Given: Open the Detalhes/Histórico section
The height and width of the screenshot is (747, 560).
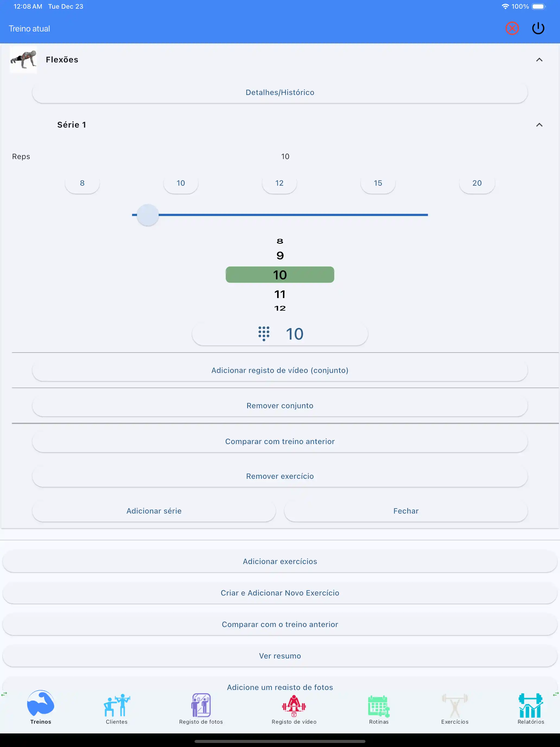Looking at the screenshot, I should [x=280, y=93].
